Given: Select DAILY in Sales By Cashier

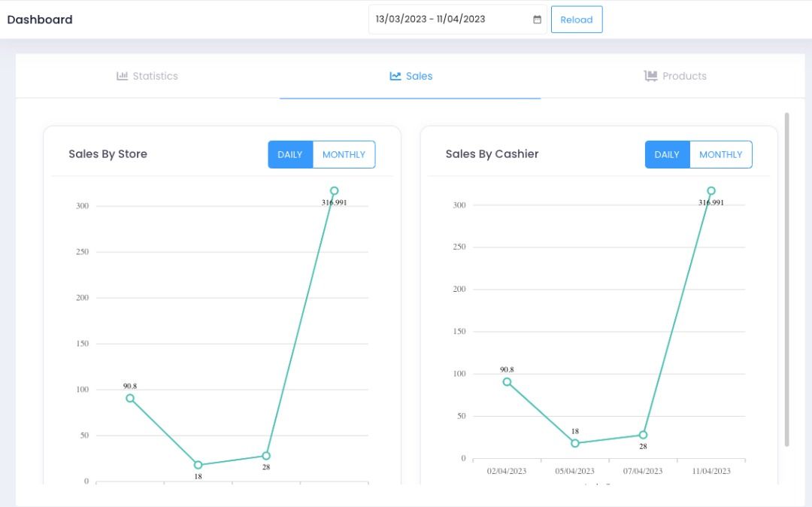Looking at the screenshot, I should (667, 154).
